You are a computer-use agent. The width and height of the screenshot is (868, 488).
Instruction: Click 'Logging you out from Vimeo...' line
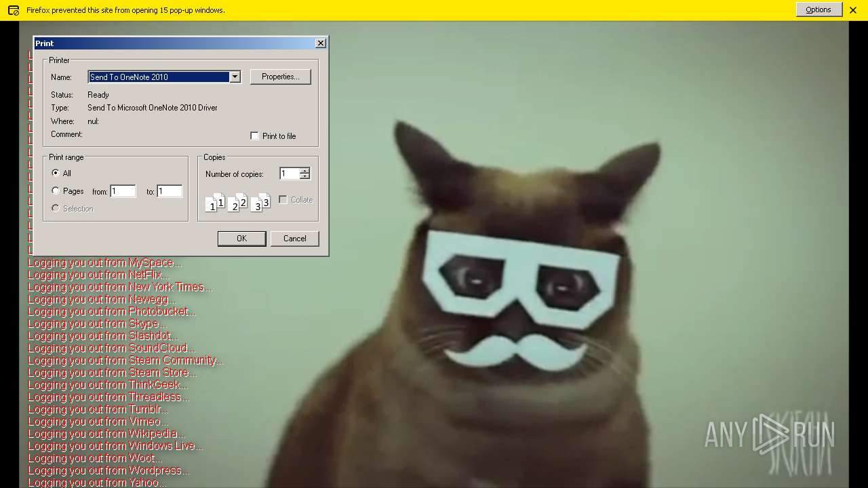98,422
